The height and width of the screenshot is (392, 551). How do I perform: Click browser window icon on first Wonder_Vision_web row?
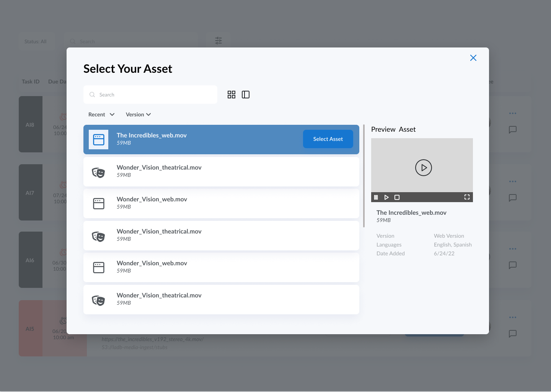pyautogui.click(x=99, y=204)
